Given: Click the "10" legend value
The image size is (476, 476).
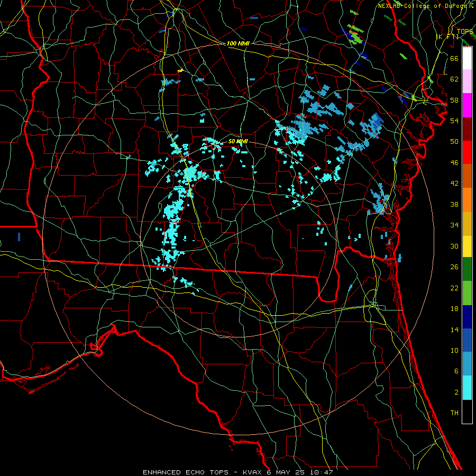Looking at the screenshot, I should point(454,350).
